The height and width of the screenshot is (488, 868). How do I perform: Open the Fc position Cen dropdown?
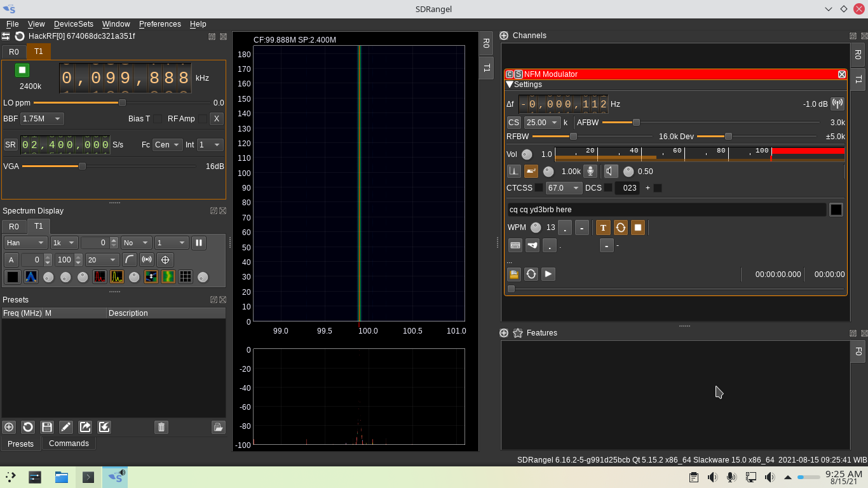coord(168,145)
